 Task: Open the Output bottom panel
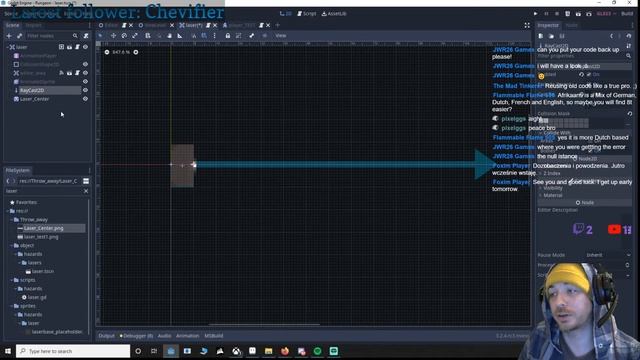tap(107, 336)
